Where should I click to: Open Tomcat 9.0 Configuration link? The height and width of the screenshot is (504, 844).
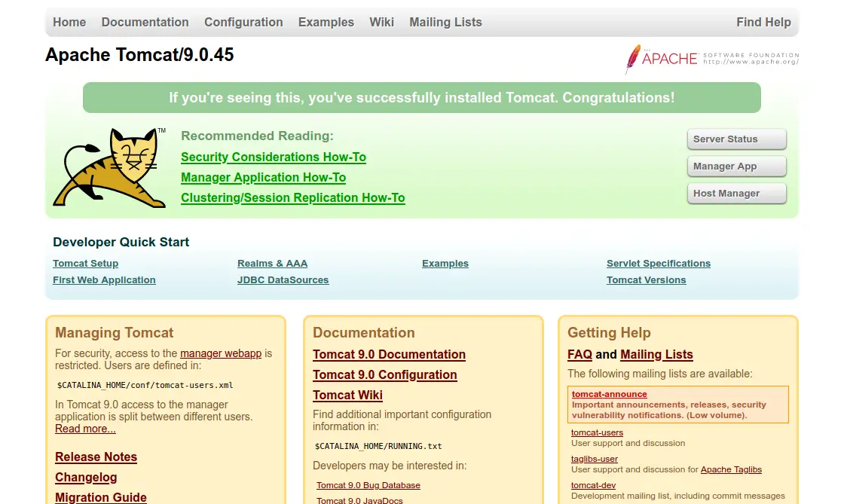[x=385, y=375]
